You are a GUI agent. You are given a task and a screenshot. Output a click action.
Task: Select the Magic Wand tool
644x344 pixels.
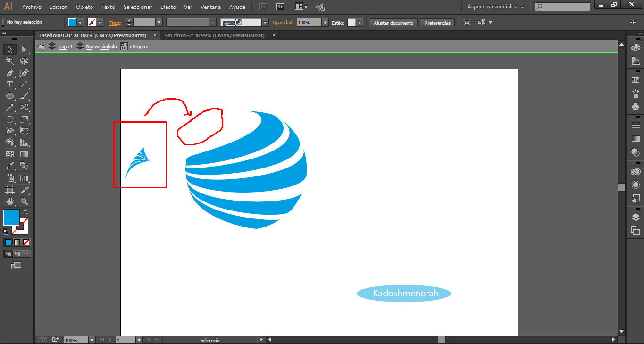(x=9, y=61)
